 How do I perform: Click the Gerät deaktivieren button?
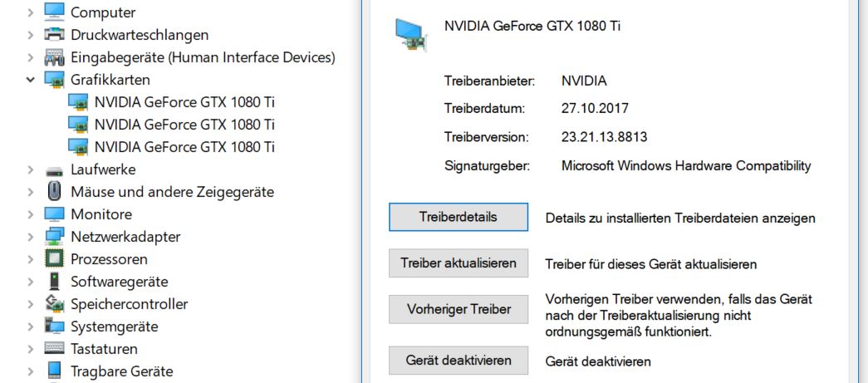[459, 361]
